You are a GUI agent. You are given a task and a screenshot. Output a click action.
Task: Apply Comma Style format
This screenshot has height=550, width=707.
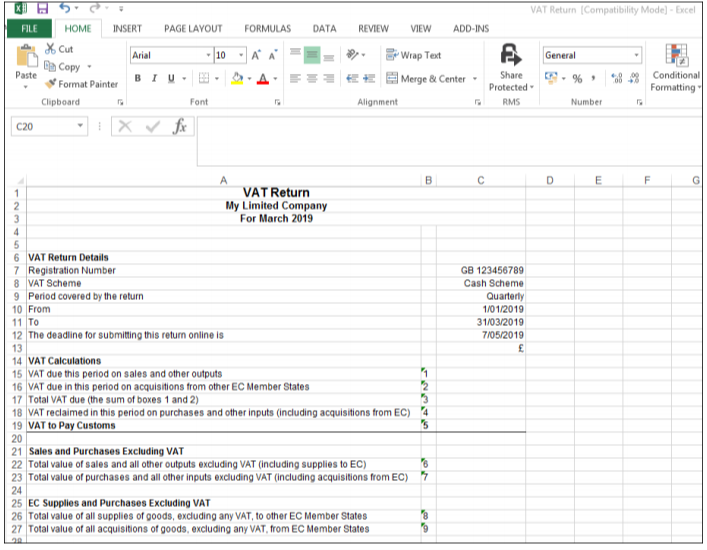click(593, 78)
